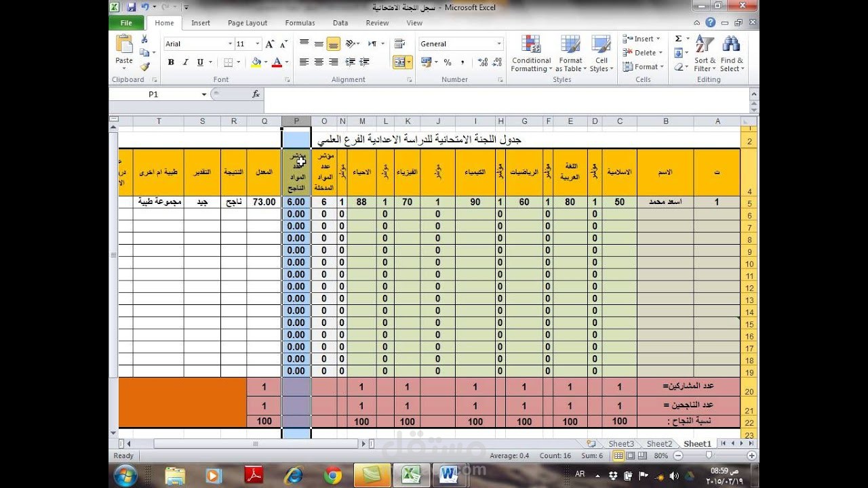Open the font size dropdown showing 11

pos(258,44)
